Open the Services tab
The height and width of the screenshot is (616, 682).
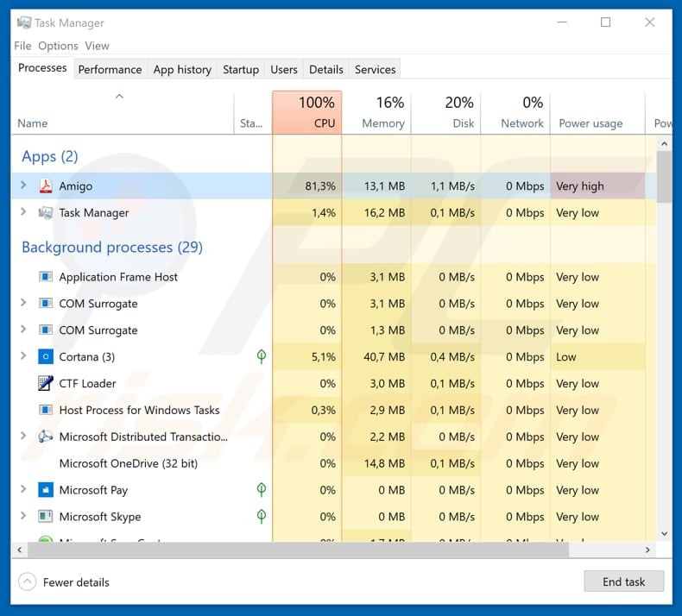(375, 70)
